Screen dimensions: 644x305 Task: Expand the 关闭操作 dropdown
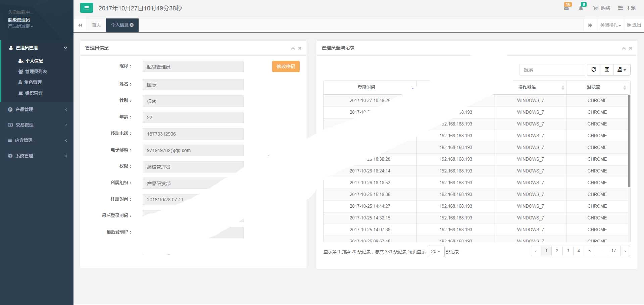click(x=610, y=25)
